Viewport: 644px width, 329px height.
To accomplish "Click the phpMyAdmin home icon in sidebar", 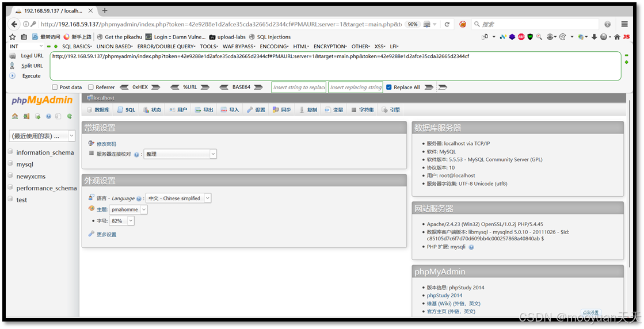I will coord(15,117).
